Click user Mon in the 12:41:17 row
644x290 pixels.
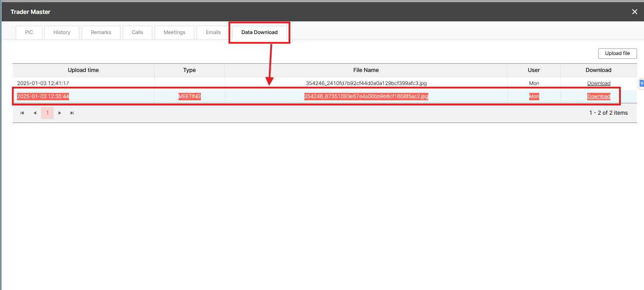[534, 83]
